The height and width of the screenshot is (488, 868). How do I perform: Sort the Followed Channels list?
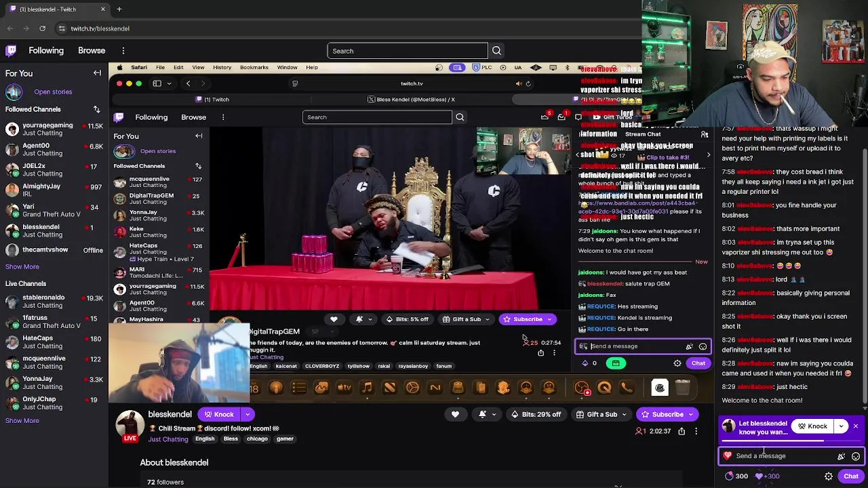[96, 109]
